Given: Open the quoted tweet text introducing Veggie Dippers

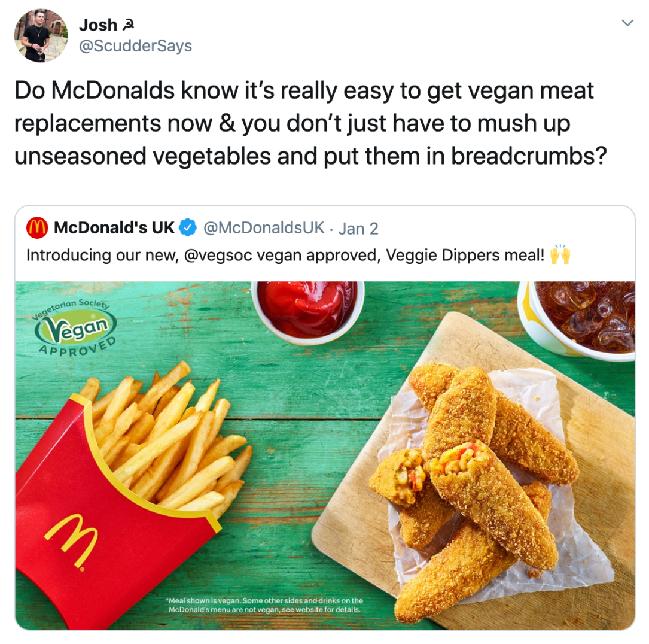Looking at the screenshot, I should [285, 255].
